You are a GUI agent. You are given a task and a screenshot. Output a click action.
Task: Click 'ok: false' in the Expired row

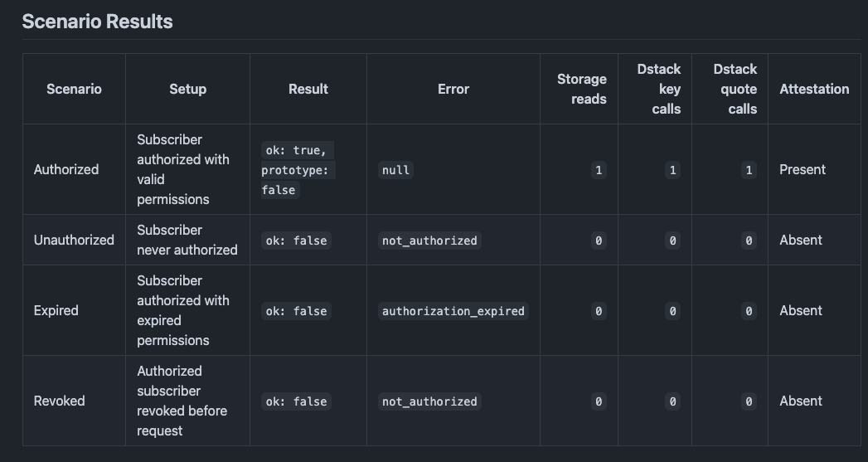(296, 311)
